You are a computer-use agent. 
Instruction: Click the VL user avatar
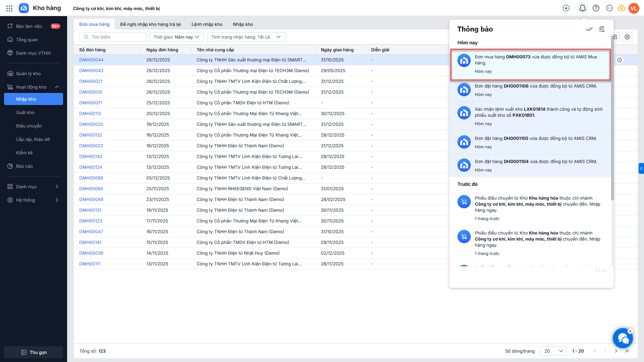(x=634, y=8)
